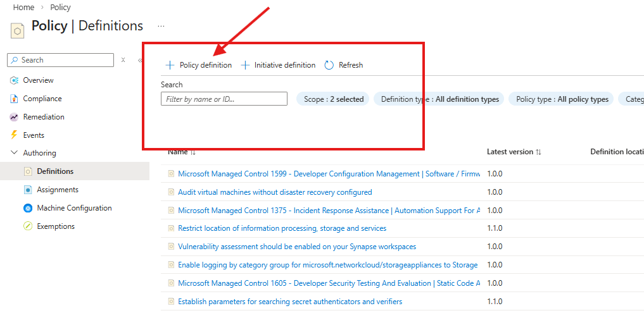Open Audit virtual machines without disaster recovery policy
Screen dimensions: 644x313
(x=275, y=192)
